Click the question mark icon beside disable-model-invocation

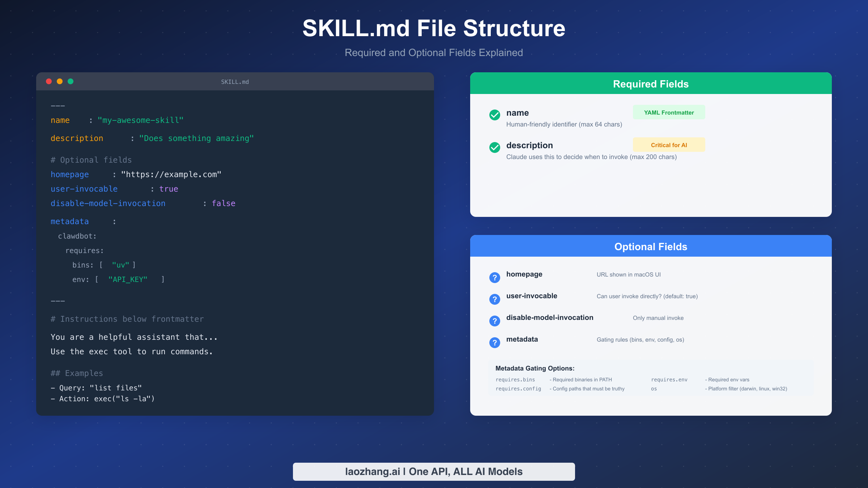tap(494, 321)
